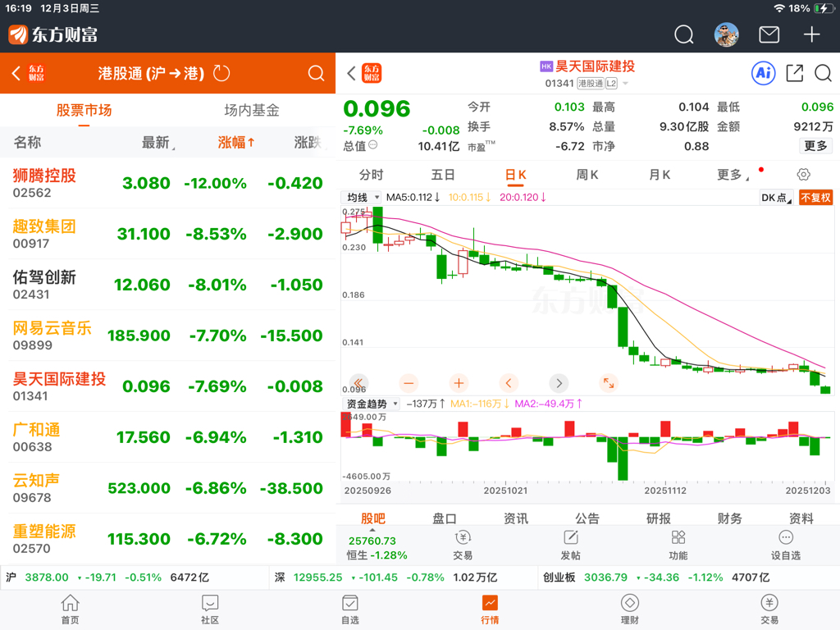This screenshot has height=630, width=840.
Task: Open 网易云音乐 09899 stock row
Action: (167, 336)
